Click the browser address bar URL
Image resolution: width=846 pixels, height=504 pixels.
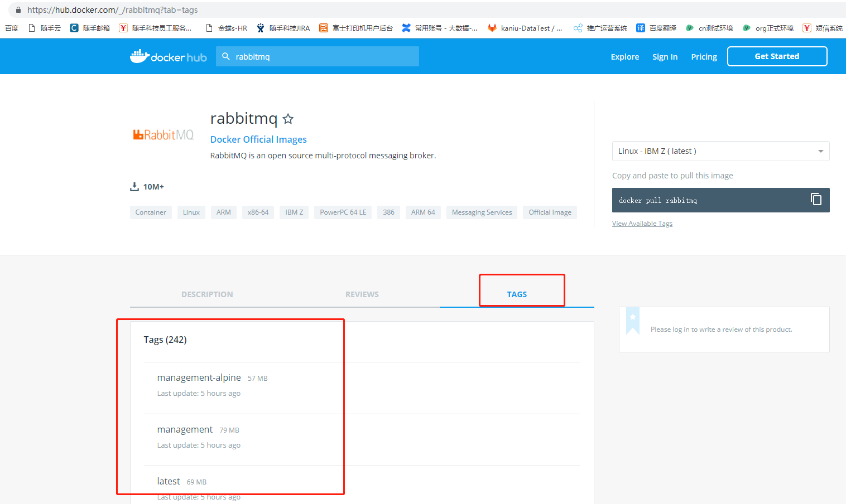112,10
